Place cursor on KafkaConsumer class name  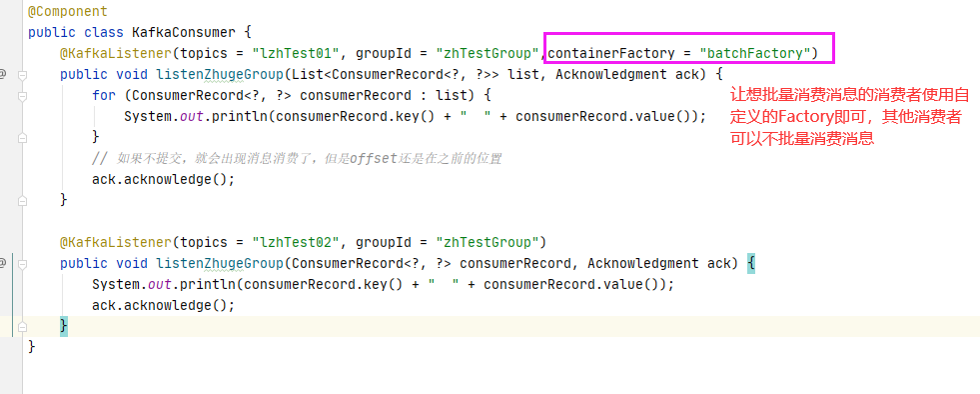(183, 33)
